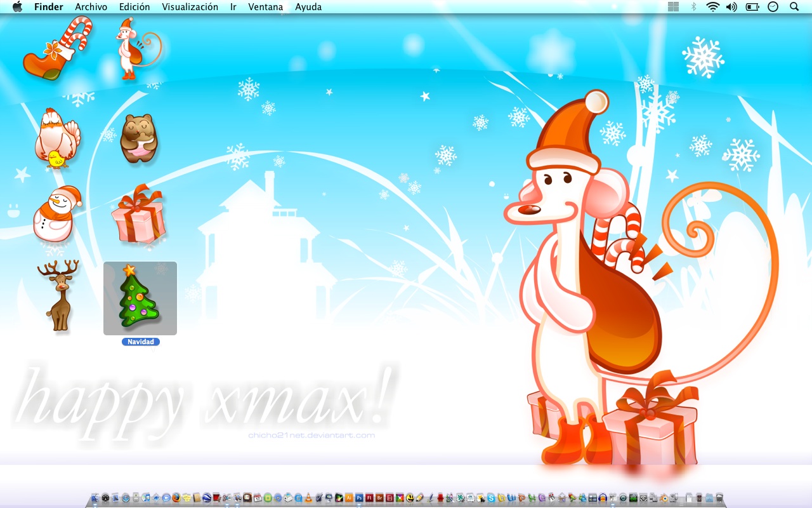Check the battery status indicator
The width and height of the screenshot is (812, 508).
point(752,7)
